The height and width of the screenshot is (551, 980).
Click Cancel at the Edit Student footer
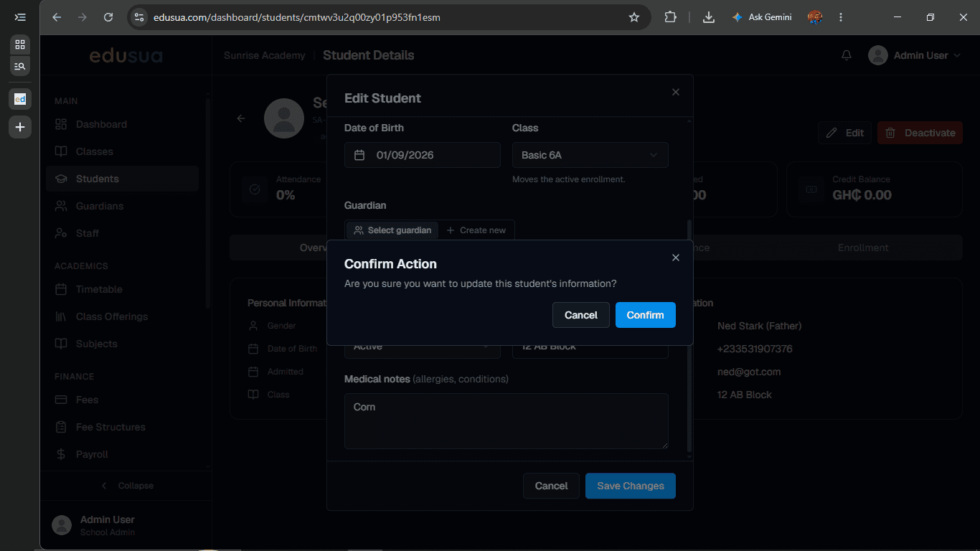551,486
